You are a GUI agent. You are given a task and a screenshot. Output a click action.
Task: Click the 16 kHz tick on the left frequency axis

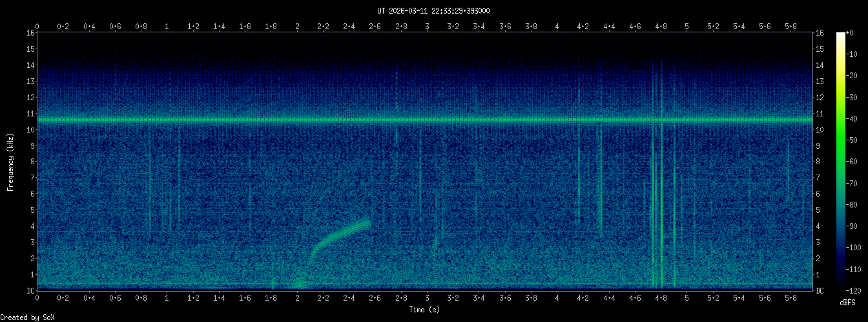coord(30,32)
